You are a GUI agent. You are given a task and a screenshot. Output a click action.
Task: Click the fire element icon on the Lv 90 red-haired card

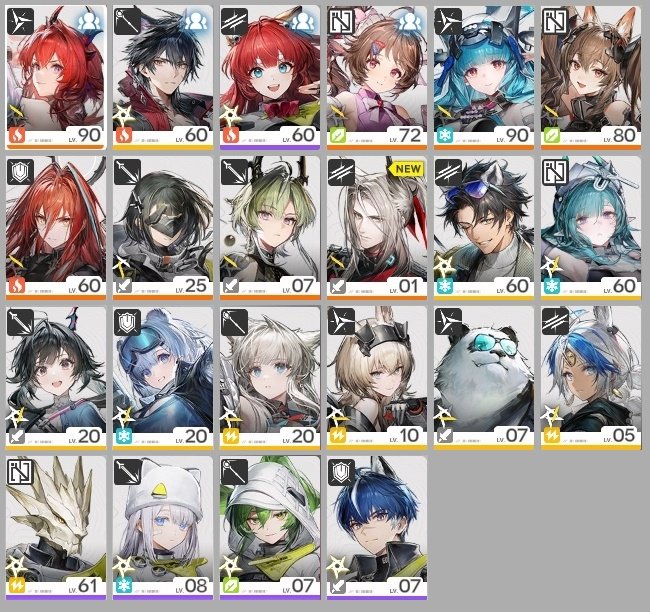pyautogui.click(x=17, y=136)
